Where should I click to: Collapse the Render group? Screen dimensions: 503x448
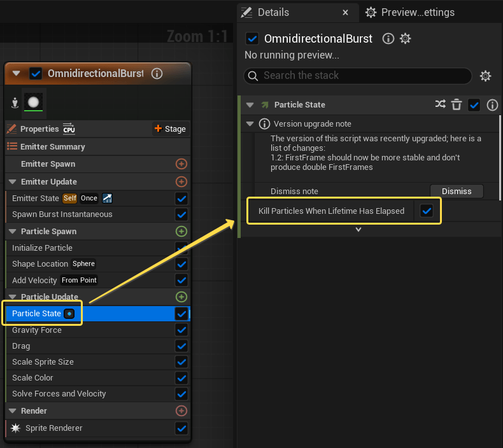click(x=13, y=411)
